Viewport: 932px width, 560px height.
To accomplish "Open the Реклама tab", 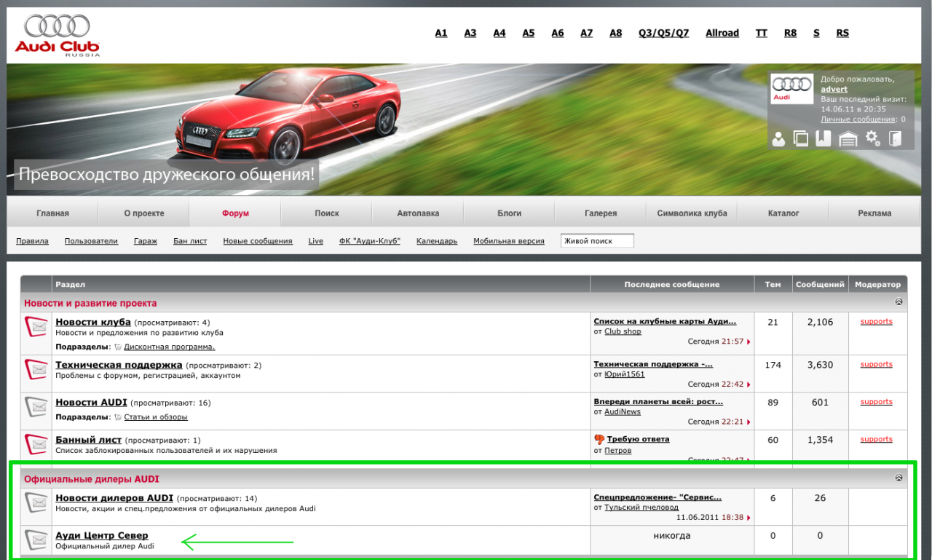I will pyautogui.click(x=874, y=213).
